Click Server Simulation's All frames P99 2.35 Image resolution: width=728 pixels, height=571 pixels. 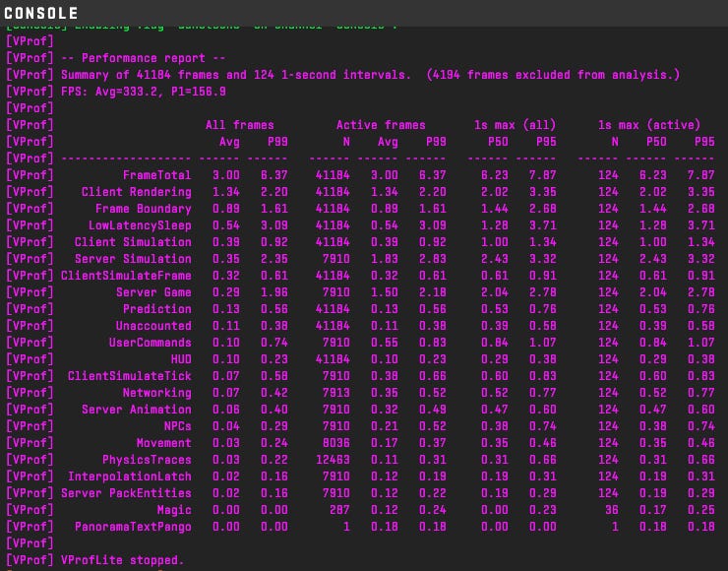pos(273,259)
